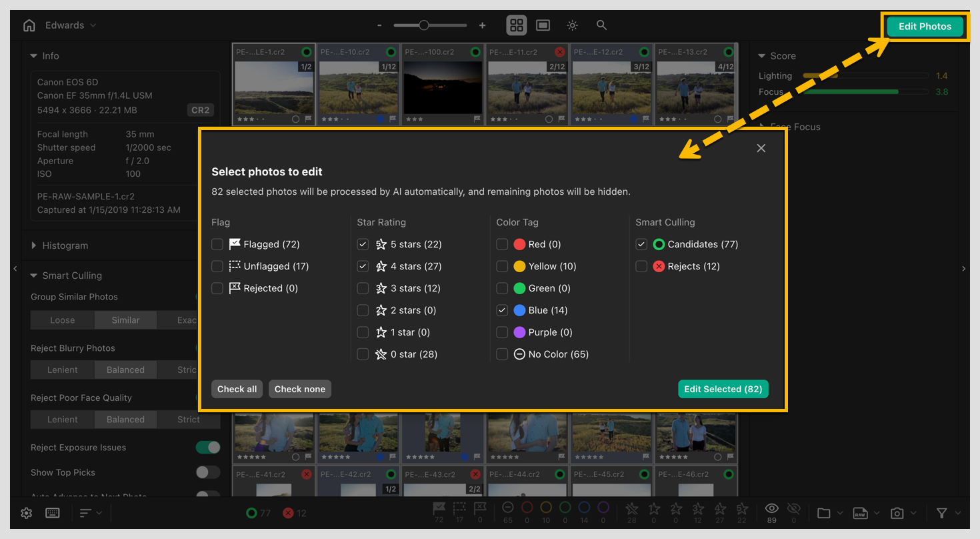Image resolution: width=980 pixels, height=539 pixels.
Task: Filter zero-star icon showing 28 in bottom bar
Action: pos(632,512)
